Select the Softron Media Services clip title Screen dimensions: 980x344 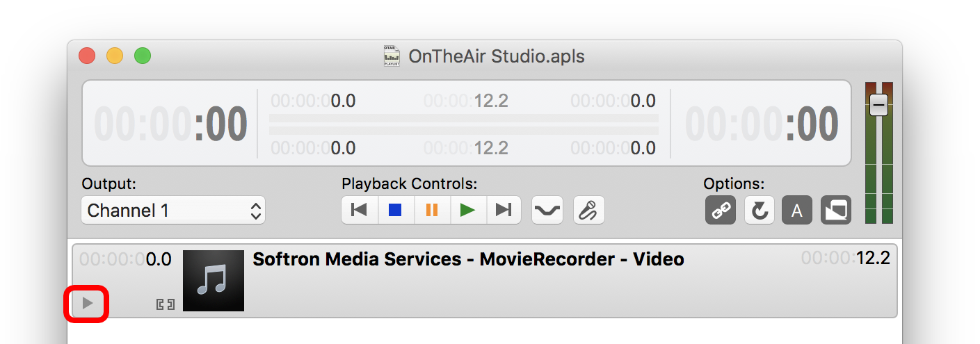[468, 259]
